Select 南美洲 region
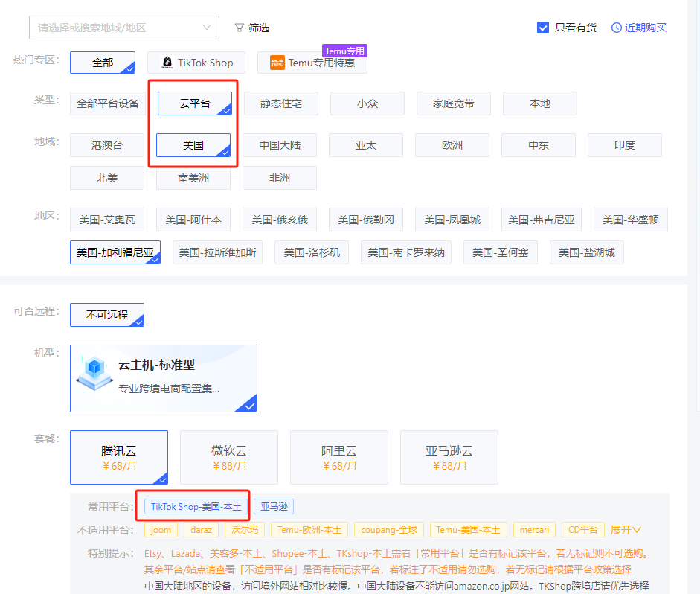Image resolution: width=700 pixels, height=594 pixels. (x=193, y=178)
